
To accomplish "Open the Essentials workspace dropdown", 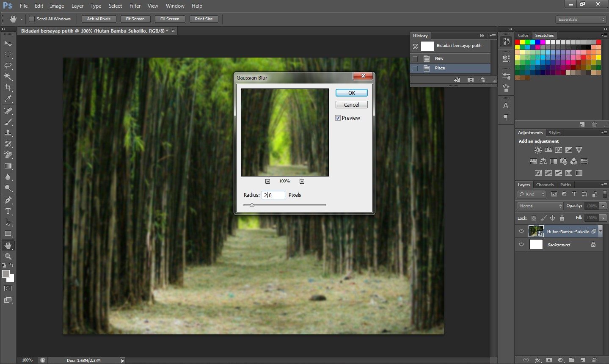I will 581,19.
